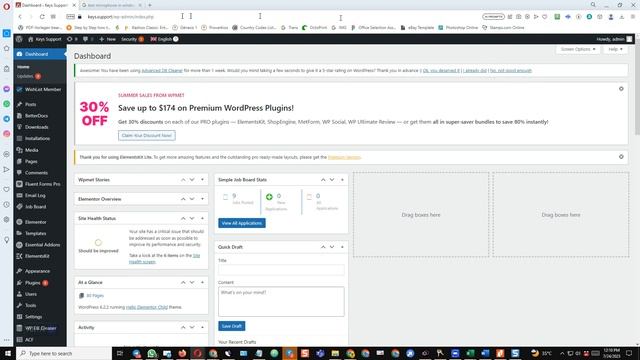Click the Settings sidebar icon
Image resolution: width=640 pixels, height=360 pixels.
click(x=19, y=317)
